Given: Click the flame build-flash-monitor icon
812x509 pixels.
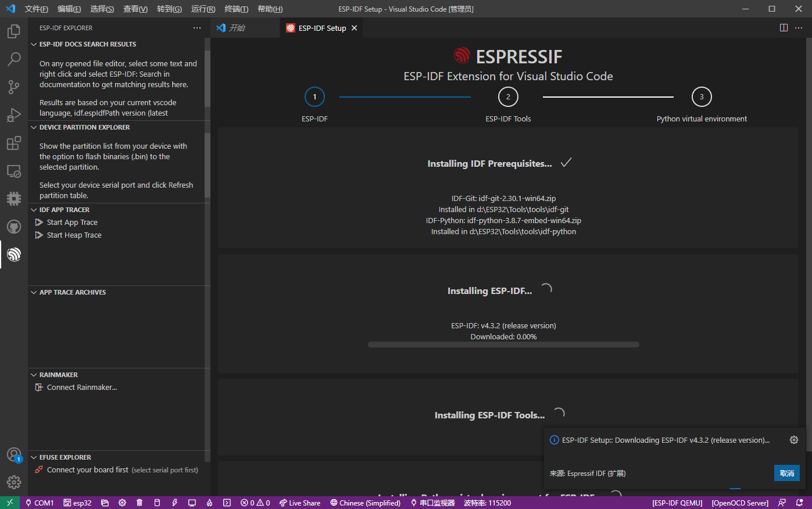Looking at the screenshot, I should click(209, 503).
